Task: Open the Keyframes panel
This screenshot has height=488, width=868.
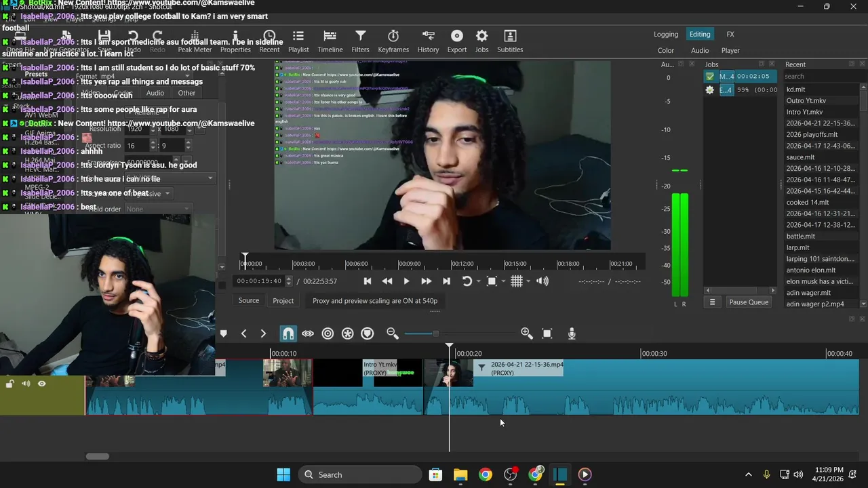Action: [x=393, y=41]
